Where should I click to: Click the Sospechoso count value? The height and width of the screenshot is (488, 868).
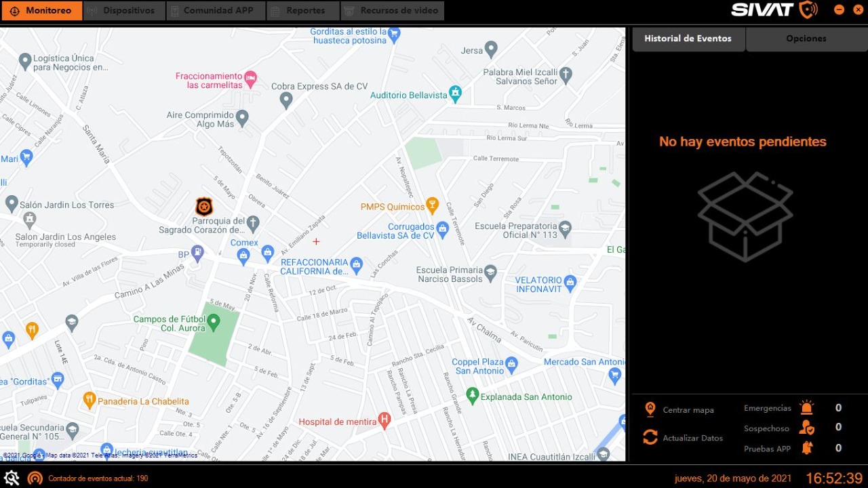tap(838, 427)
